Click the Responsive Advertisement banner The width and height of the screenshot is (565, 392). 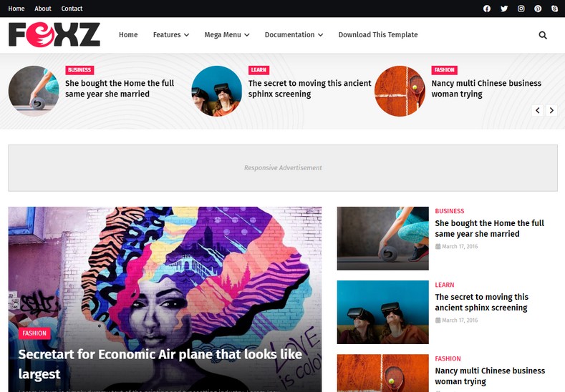tap(283, 167)
